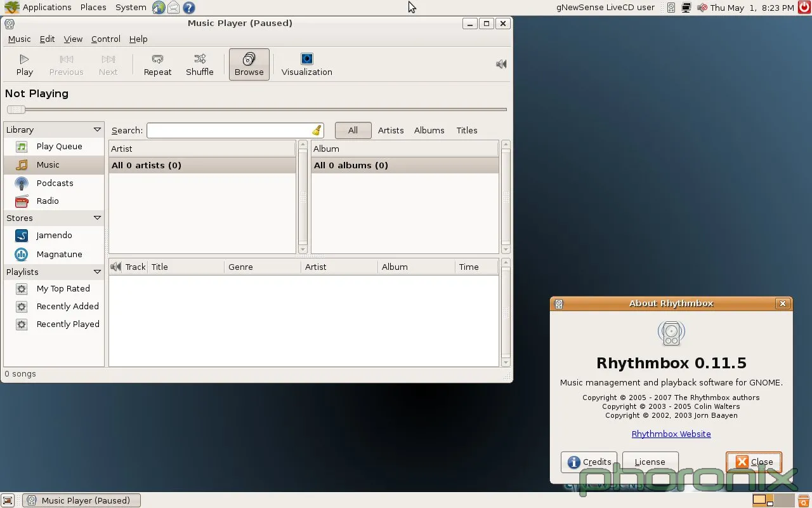This screenshot has width=812, height=508.
Task: Collapse the Library section
Action: coord(97,130)
